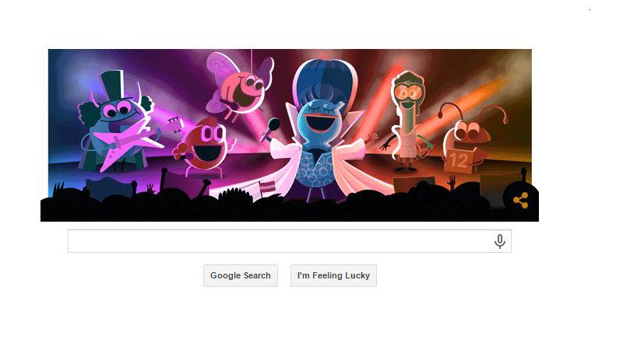Screen dimensions: 623x364
Task: Click the number 12 sign
Action: 459,160
